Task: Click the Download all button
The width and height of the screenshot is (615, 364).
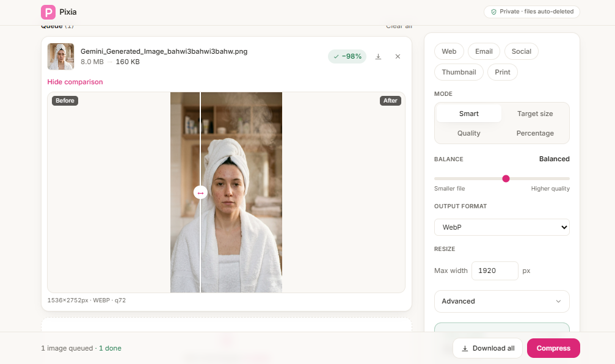Action: 487,348
